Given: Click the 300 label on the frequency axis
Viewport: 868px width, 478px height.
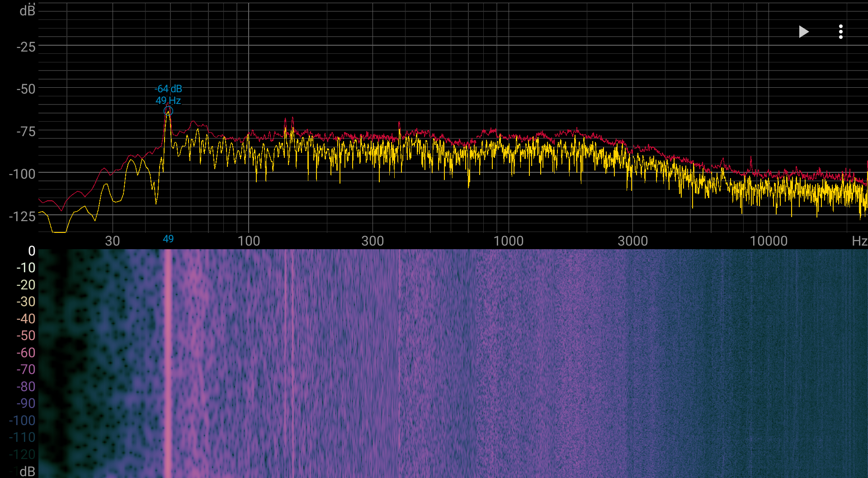Looking at the screenshot, I should (373, 241).
